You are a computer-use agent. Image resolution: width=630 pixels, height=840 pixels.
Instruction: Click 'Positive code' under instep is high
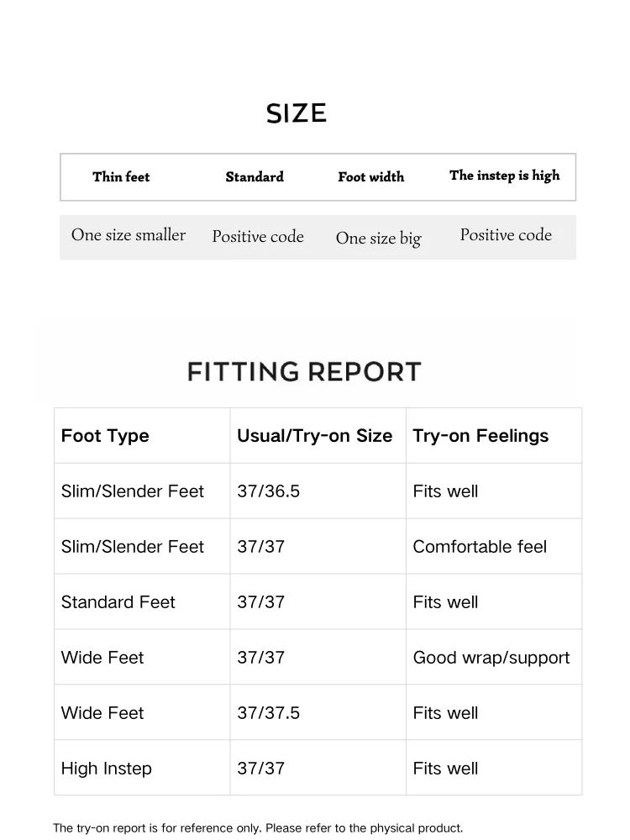pos(506,235)
